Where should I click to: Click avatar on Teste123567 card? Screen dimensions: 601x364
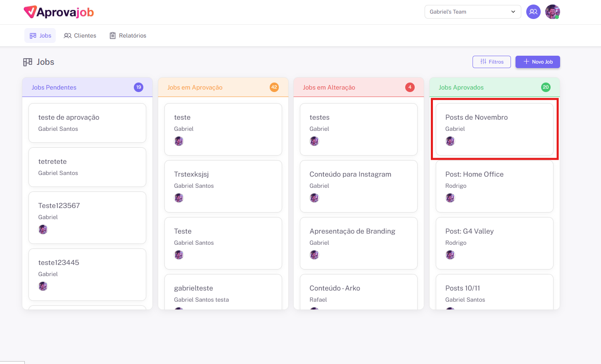point(43,229)
